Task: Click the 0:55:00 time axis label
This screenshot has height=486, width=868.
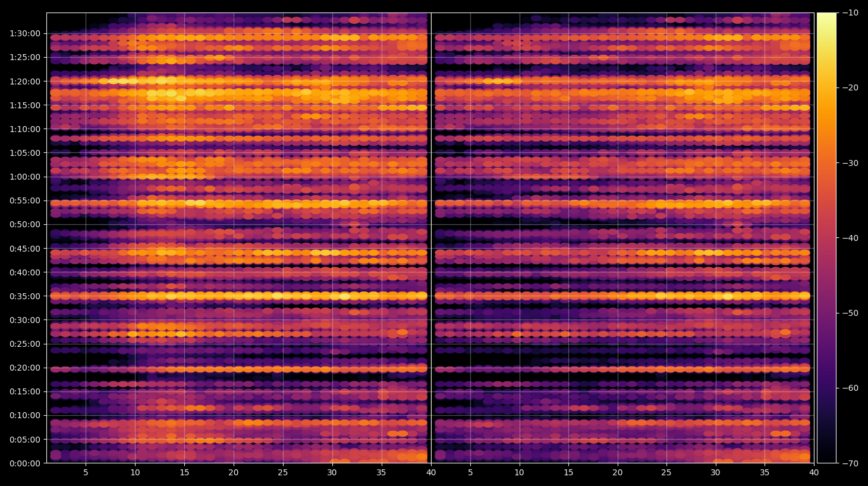Action: (x=25, y=200)
